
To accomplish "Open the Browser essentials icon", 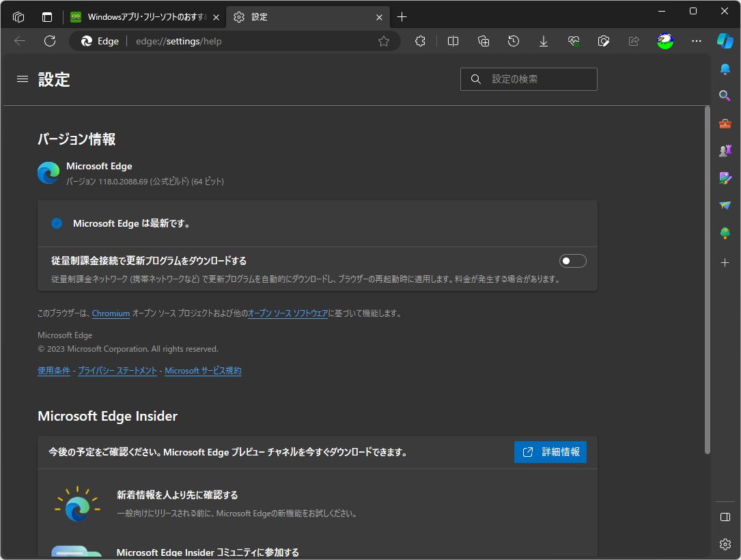I will [574, 41].
